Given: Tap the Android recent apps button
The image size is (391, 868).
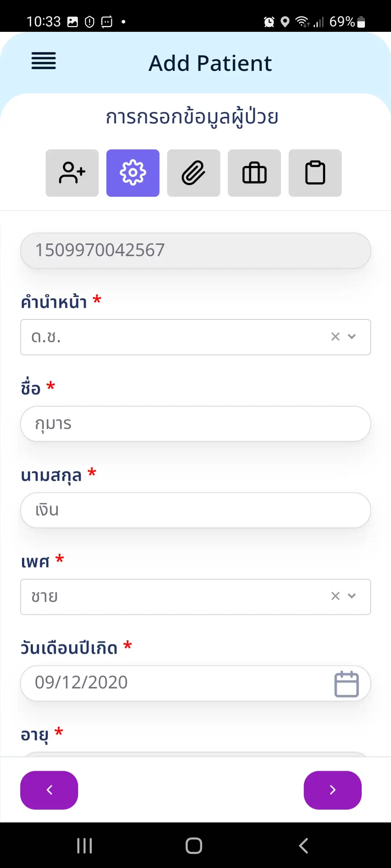Looking at the screenshot, I should 85,846.
